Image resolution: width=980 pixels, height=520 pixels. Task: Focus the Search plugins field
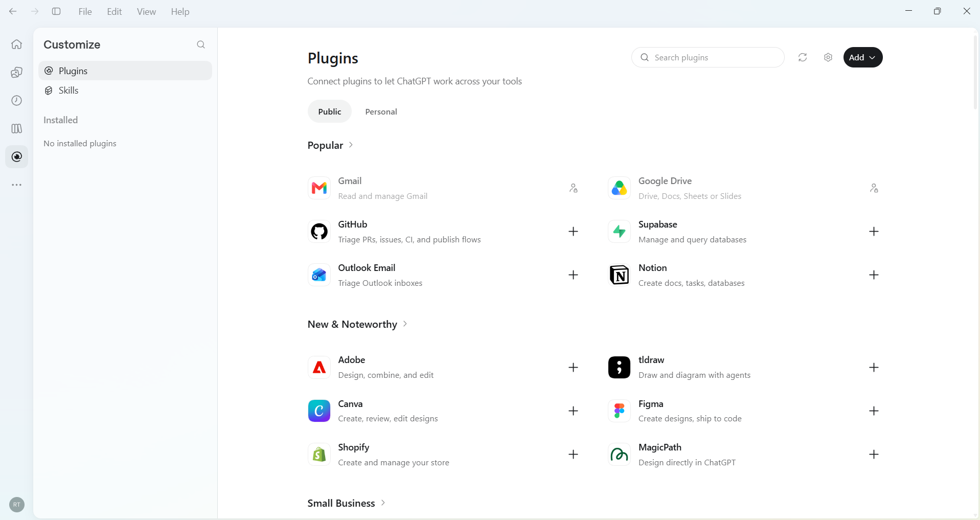[x=708, y=57]
